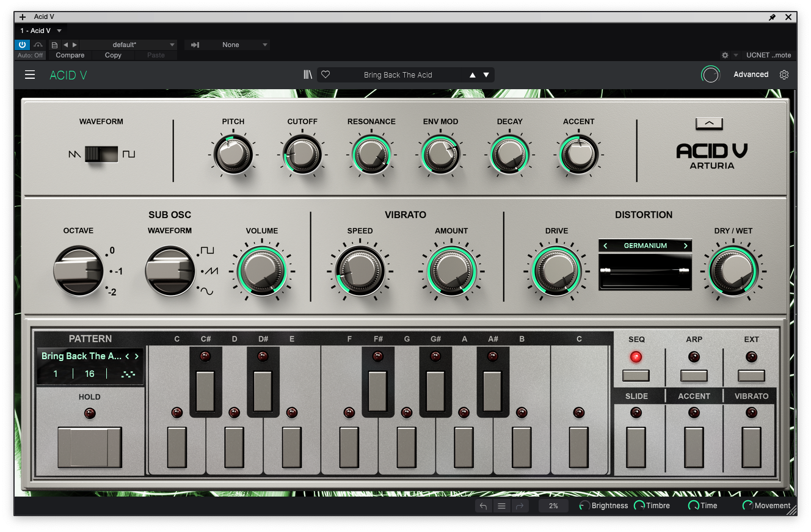Image resolution: width=811 pixels, height=532 pixels.
Task: Click the sidechain input arrow icon
Action: pos(195,45)
